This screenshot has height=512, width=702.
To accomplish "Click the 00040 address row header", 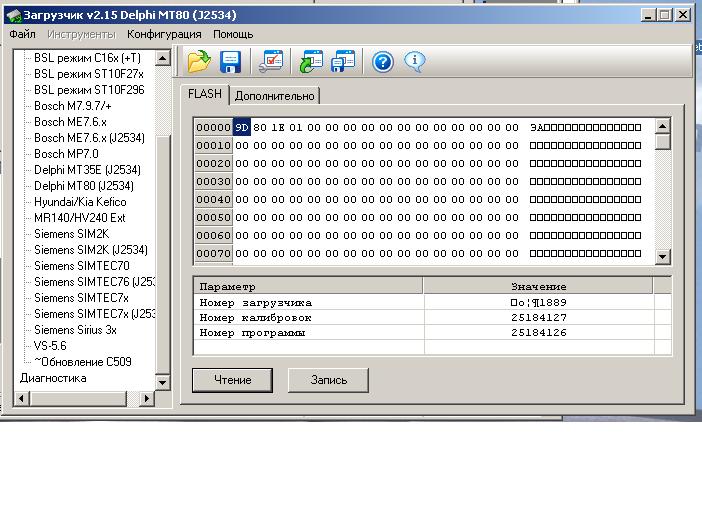I will (214, 199).
